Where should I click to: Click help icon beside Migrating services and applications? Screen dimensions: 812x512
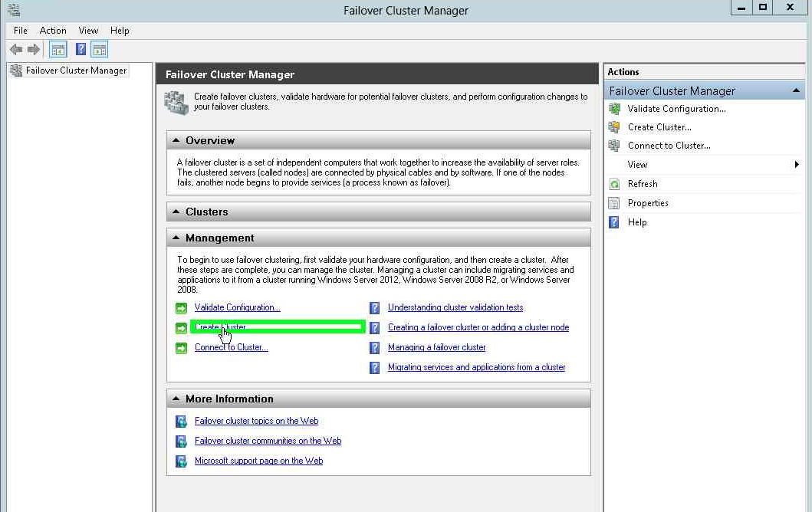pyautogui.click(x=374, y=368)
